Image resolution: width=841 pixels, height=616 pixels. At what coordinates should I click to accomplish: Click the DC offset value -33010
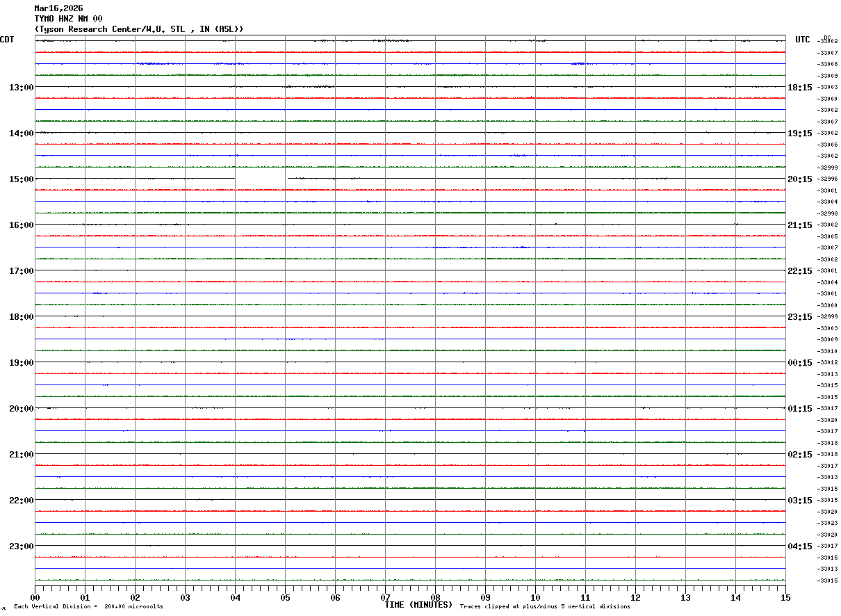[x=828, y=351]
